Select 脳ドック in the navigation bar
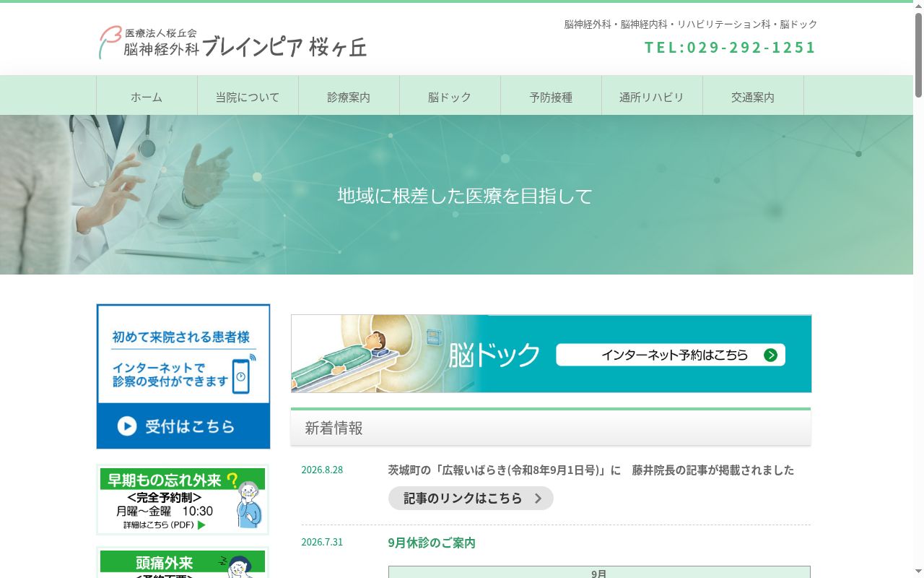Image resolution: width=924 pixels, height=578 pixels. tap(450, 97)
